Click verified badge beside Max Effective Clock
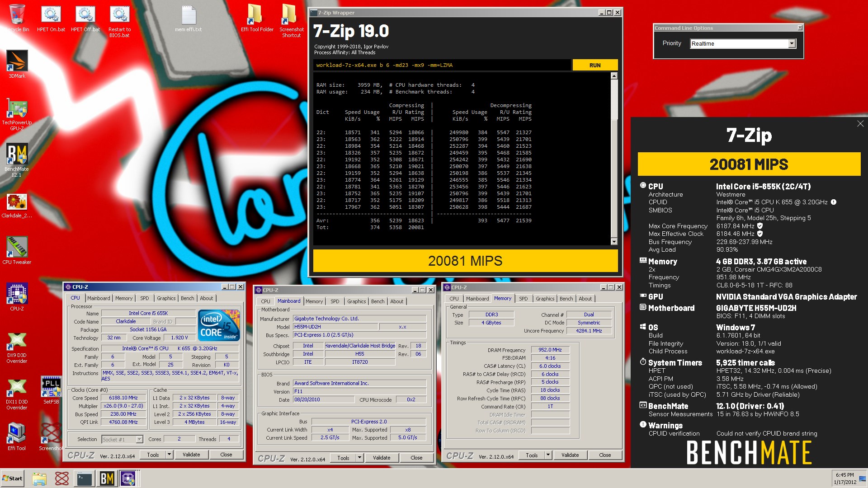868x488 pixels. [x=760, y=234]
